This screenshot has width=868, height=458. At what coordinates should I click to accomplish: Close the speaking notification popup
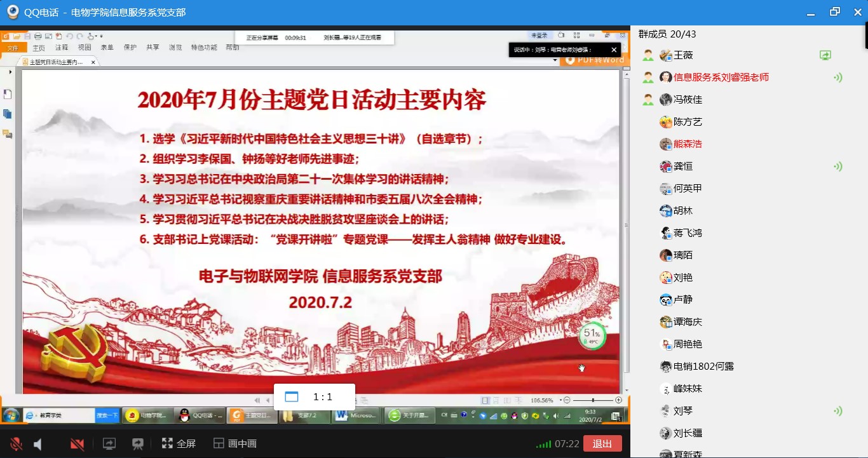coord(614,50)
